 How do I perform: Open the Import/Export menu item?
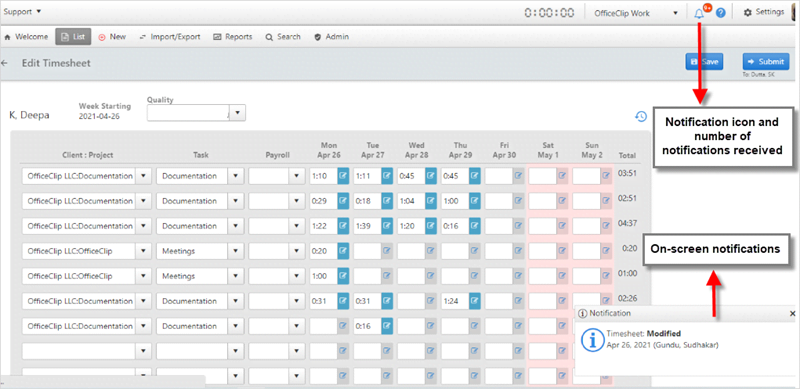point(169,37)
